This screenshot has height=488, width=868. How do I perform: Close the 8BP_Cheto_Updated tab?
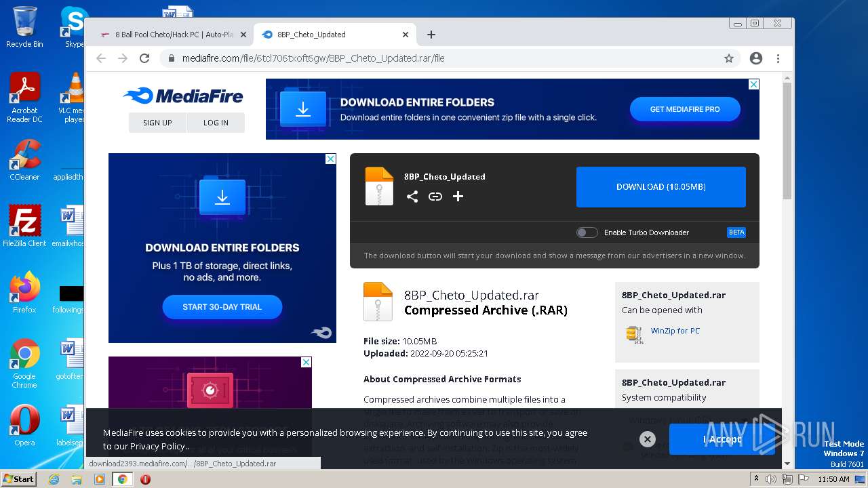406,35
